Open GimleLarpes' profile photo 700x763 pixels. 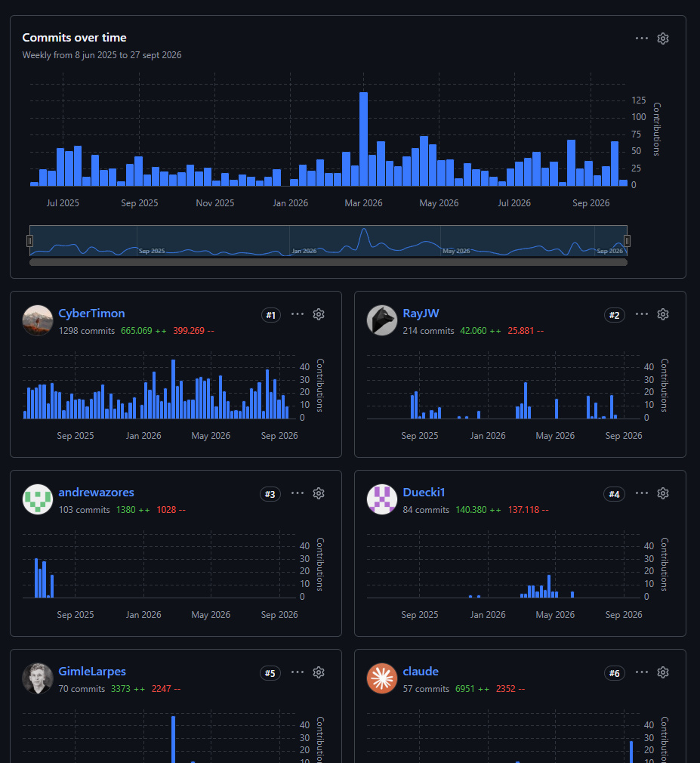pos(38,678)
